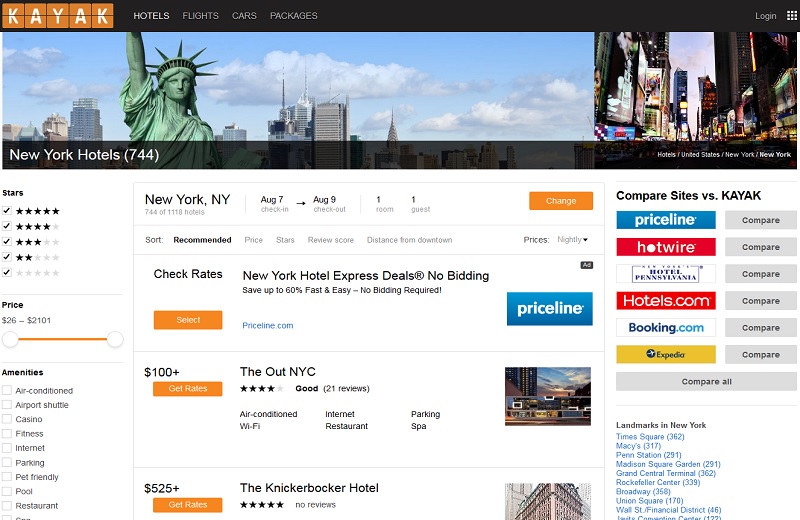
Task: Click the priceline ad logo image
Action: point(549,309)
